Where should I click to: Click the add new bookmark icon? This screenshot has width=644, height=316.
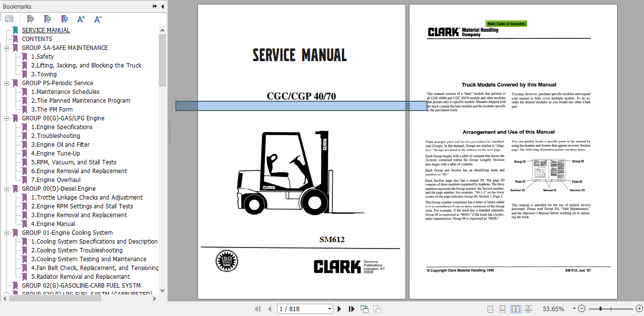point(47,19)
